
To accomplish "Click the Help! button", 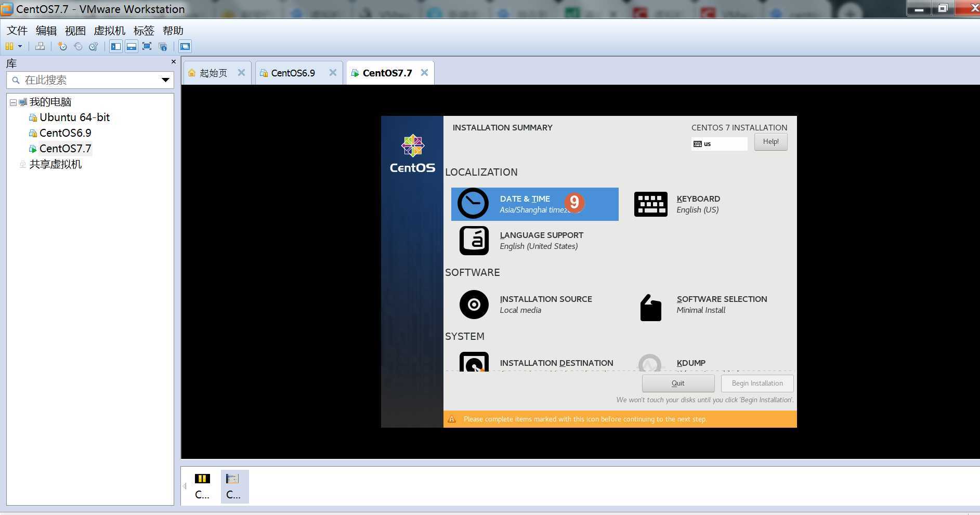I will [x=770, y=142].
